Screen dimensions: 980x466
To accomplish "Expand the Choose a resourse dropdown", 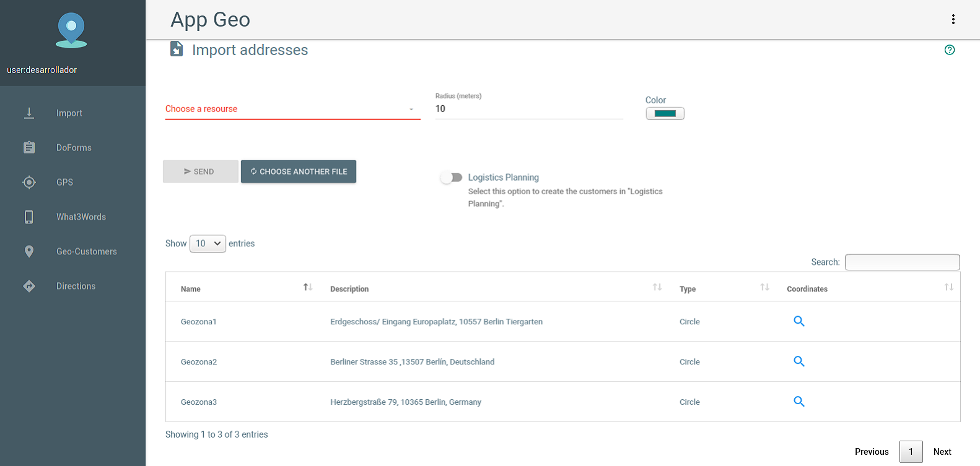I will pos(292,109).
